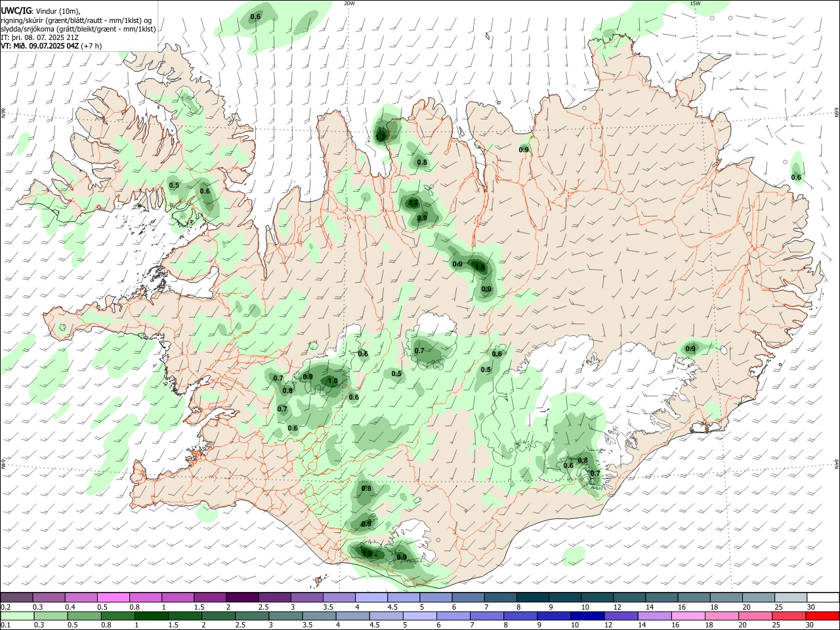Click the 20W longitude label at the top edge

coord(349,3)
